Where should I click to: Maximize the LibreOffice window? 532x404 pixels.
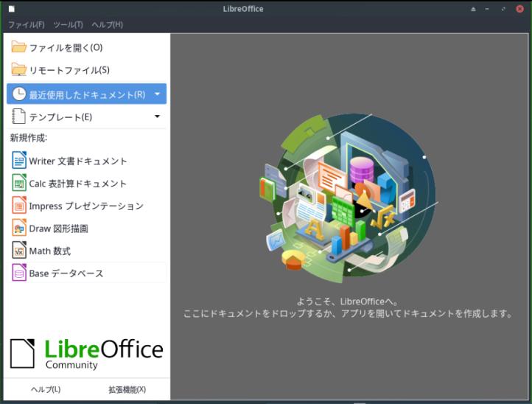(503, 9)
